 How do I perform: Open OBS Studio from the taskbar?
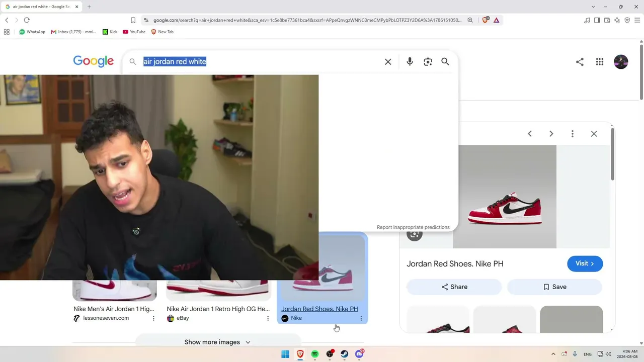(330, 354)
